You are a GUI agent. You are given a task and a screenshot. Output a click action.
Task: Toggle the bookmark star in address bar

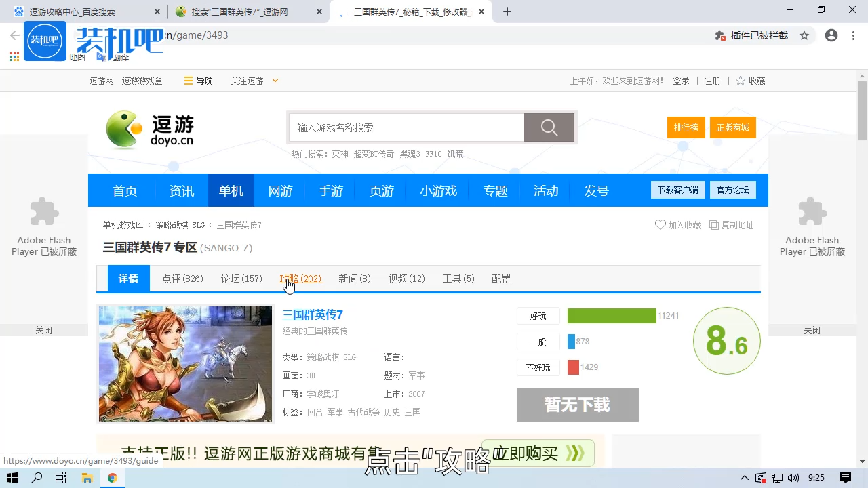805,35
